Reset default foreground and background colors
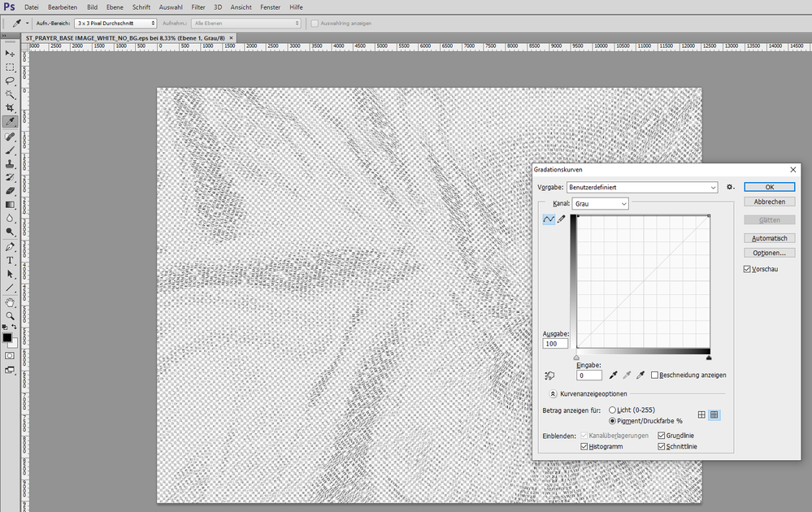The image size is (812, 512). point(5,328)
